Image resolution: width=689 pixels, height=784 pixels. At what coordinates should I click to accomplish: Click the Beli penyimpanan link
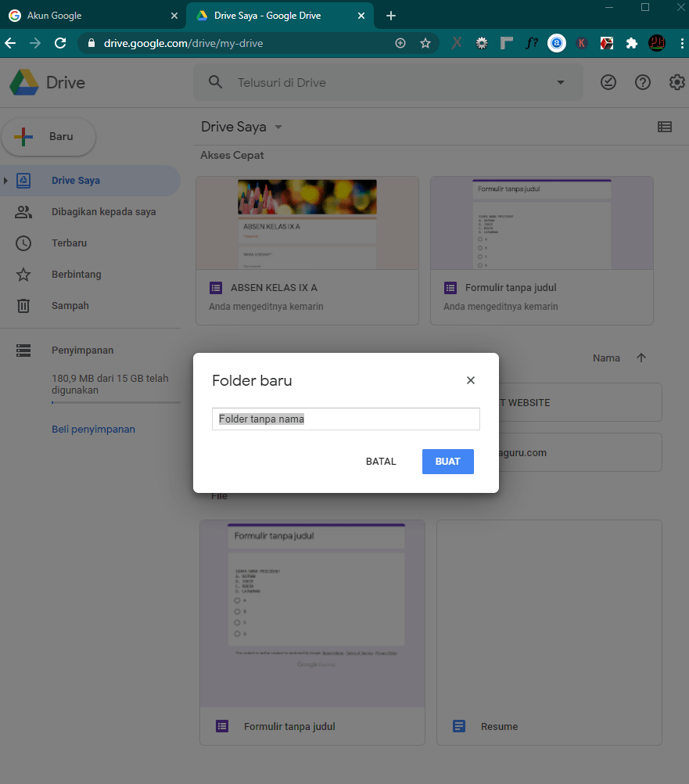coord(93,430)
